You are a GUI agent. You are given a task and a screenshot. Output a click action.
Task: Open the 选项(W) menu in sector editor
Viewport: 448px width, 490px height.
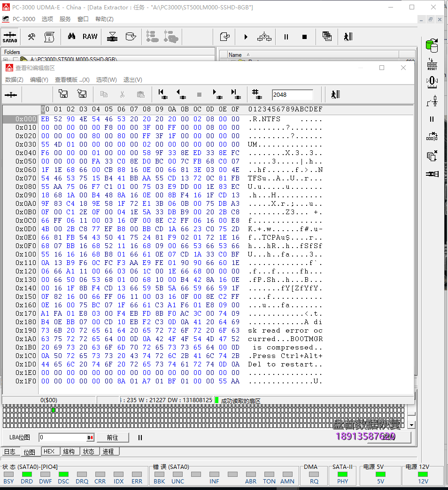click(x=106, y=80)
